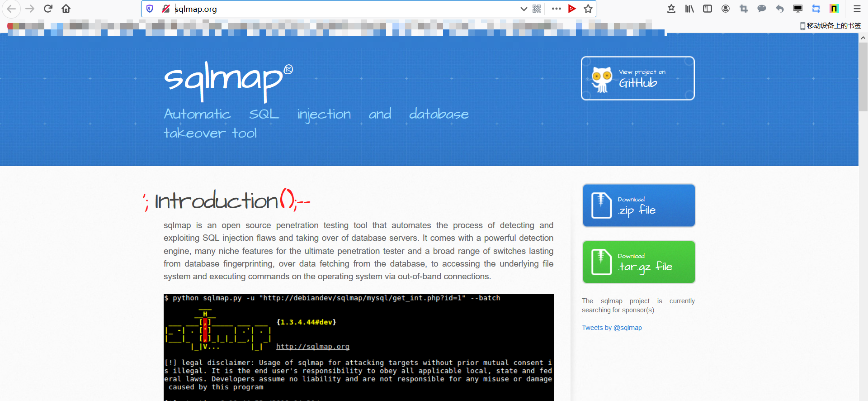
Task: Open the rainbow n extension icon
Action: pyautogui.click(x=834, y=9)
